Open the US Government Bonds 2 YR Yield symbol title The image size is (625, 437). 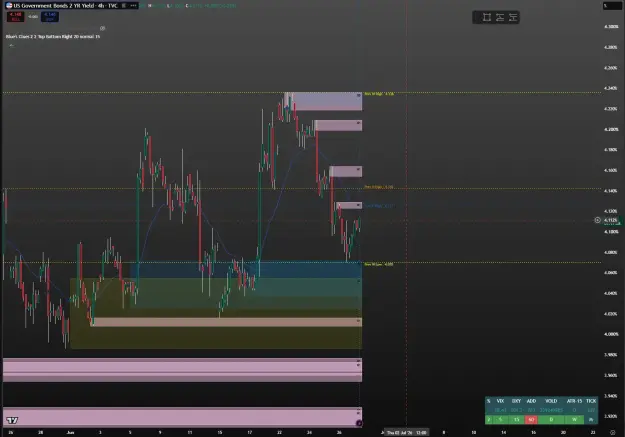tap(65, 6)
